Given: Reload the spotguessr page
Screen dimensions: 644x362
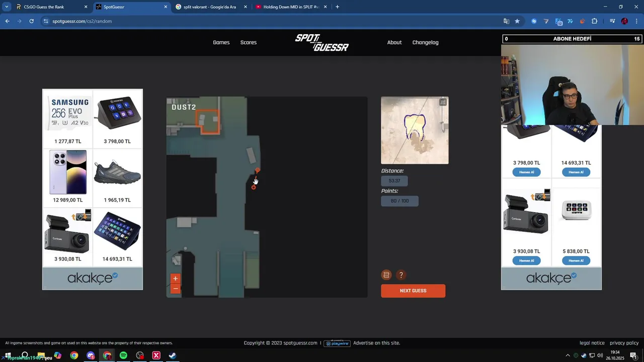Looking at the screenshot, I should (31, 21).
